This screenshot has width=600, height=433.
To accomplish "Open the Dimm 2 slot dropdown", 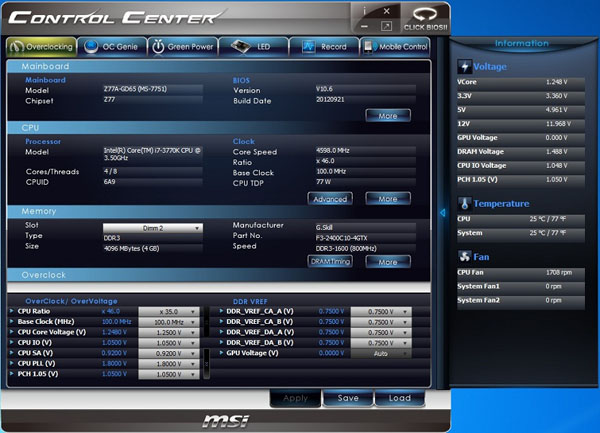I will tap(153, 228).
